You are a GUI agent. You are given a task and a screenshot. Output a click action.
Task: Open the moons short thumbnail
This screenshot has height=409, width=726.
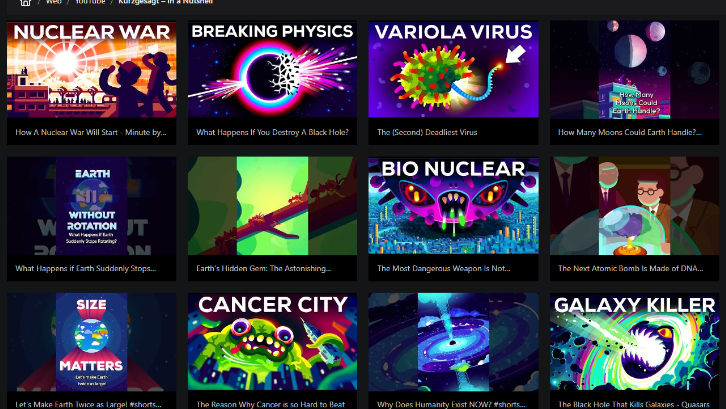(x=634, y=69)
